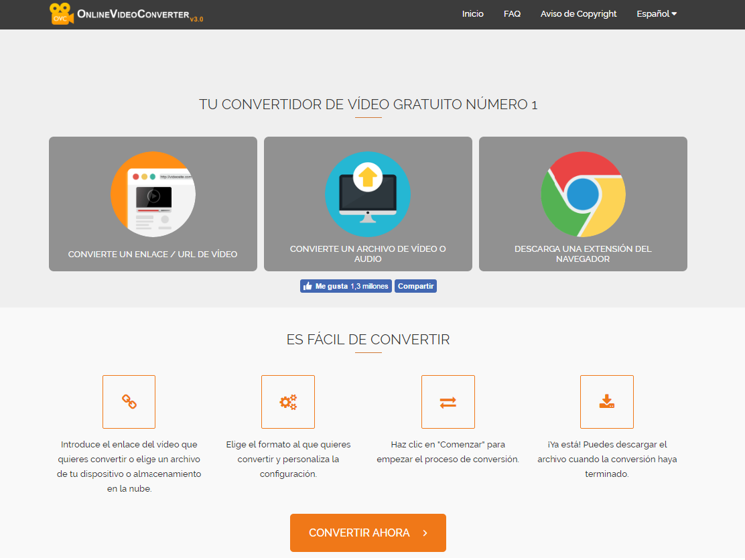Click the CONVERTIR AHORA button
Screen dimensions: 745x560
point(368,533)
